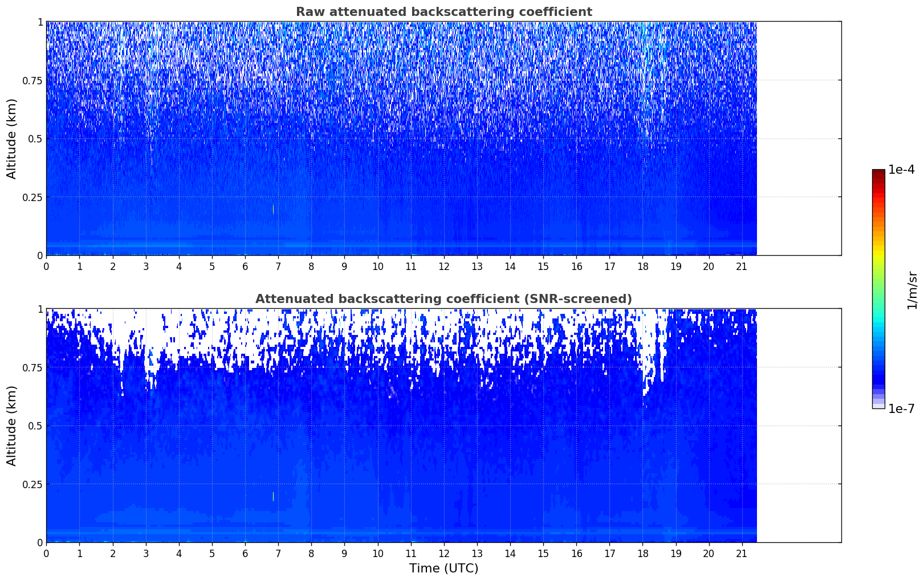Click the "0.25" altitude tick of the SNR-screened plot
924x581 pixels.
[x=32, y=484]
